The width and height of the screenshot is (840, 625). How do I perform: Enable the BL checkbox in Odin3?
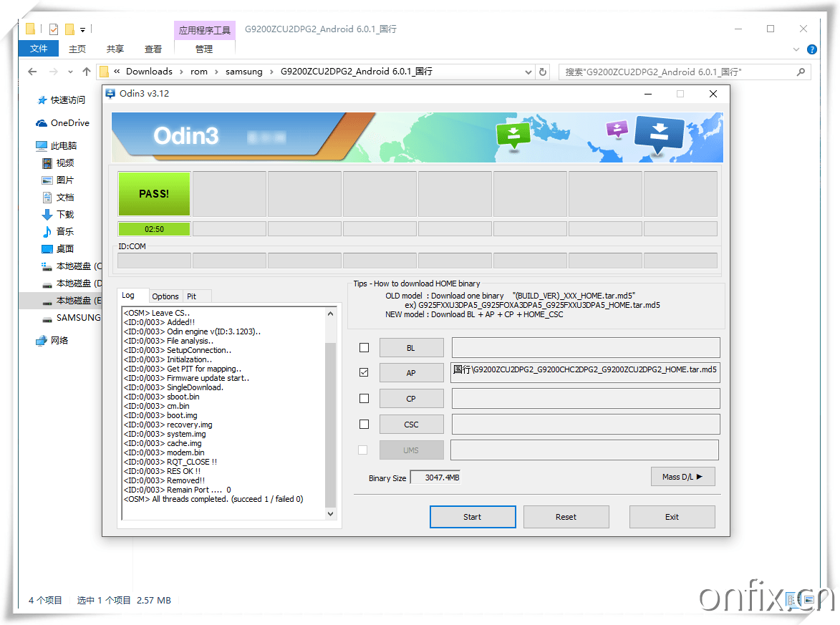(364, 348)
